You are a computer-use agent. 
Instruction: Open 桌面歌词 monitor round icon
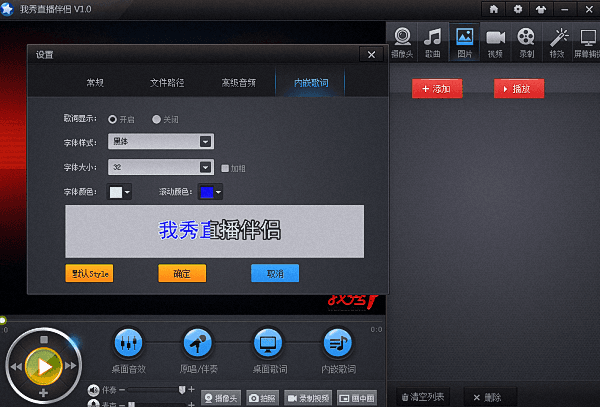pos(268,343)
